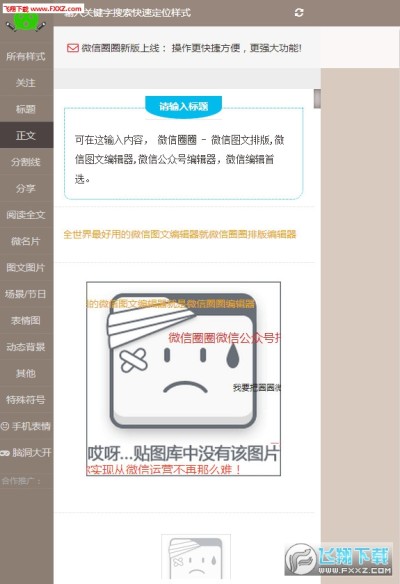Open the smiley 手机表情 sidebar item
400x584 pixels.
tap(26, 426)
